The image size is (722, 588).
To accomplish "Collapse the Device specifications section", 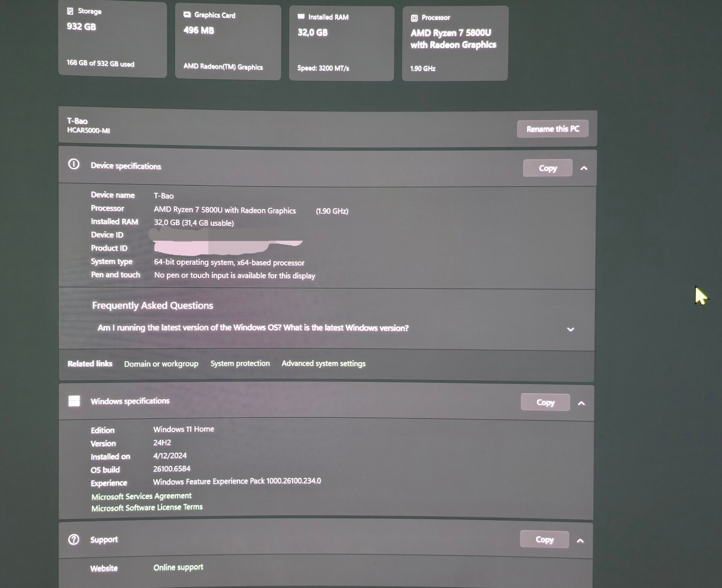I will (584, 168).
